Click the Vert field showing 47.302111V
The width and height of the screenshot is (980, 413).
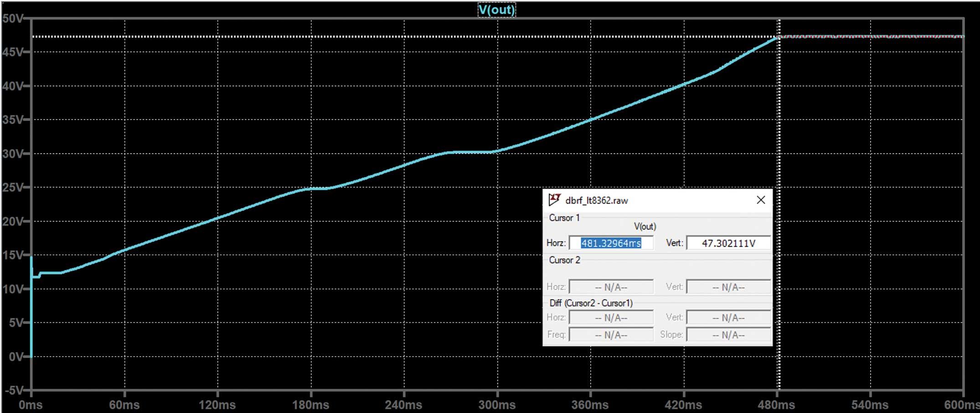(x=727, y=243)
